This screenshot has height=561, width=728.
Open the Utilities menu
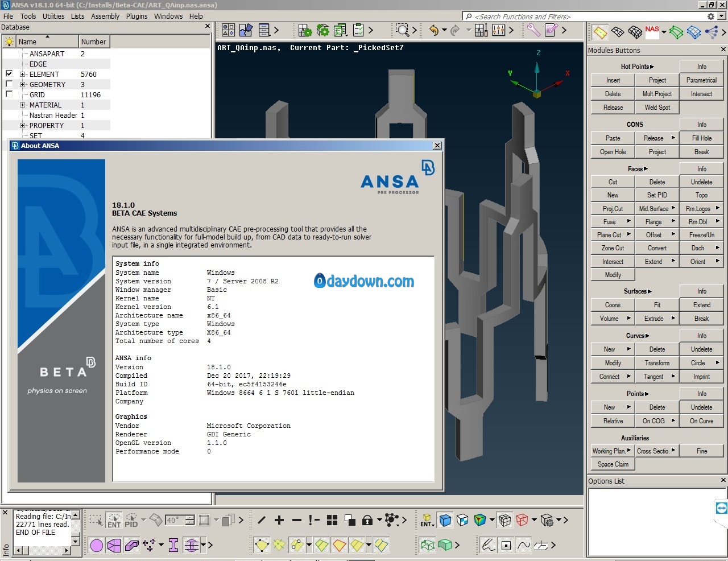[x=53, y=16]
